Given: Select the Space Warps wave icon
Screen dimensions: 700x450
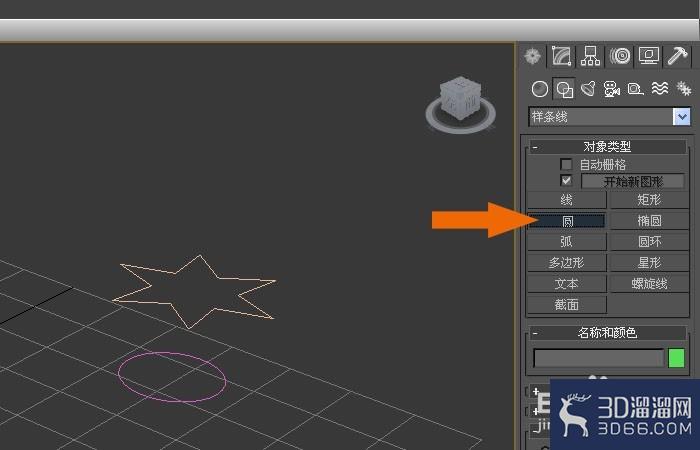Looking at the screenshot, I should pyautogui.click(x=659, y=89).
